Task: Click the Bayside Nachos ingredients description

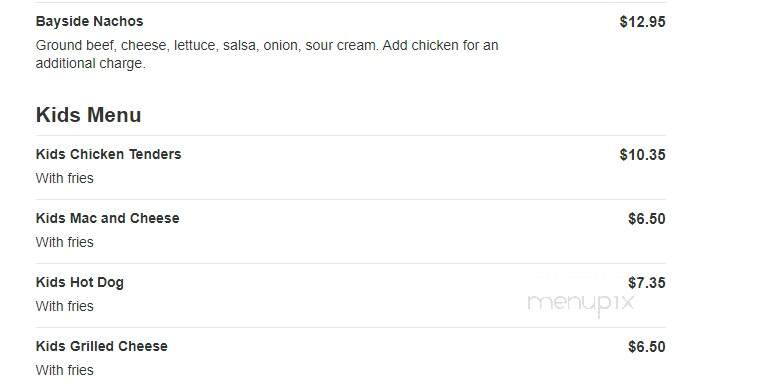Action: (x=267, y=54)
